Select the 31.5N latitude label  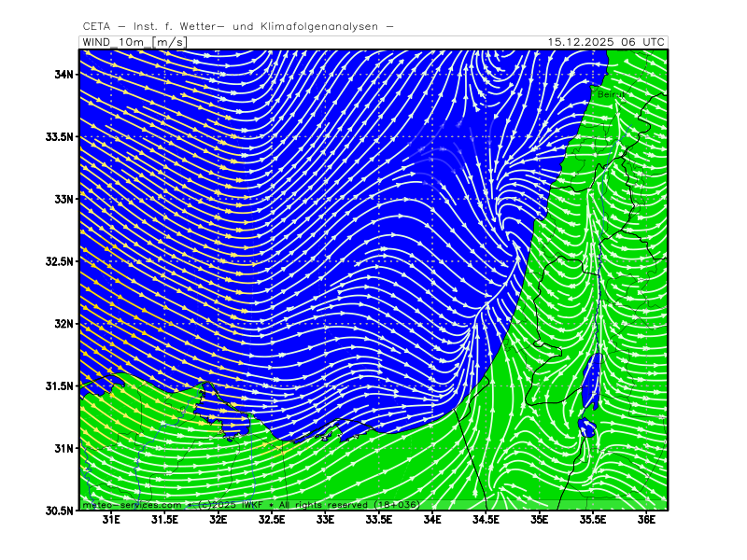[x=60, y=386]
